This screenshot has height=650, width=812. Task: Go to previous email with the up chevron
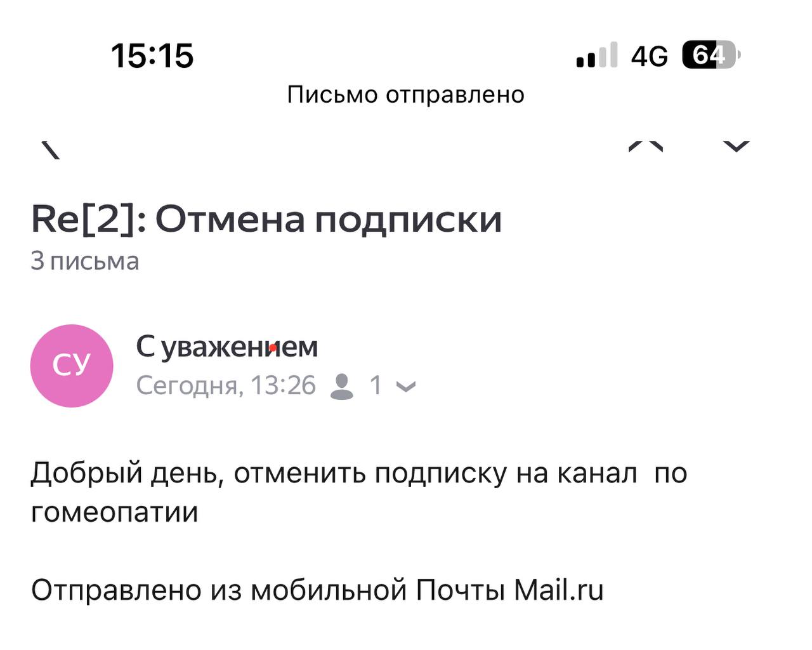pos(646,147)
